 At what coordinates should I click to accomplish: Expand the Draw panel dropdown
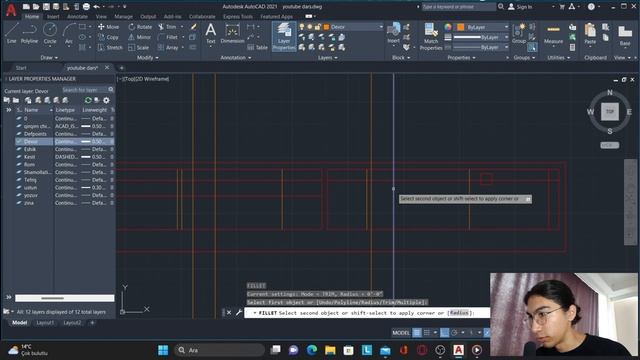tap(49, 58)
